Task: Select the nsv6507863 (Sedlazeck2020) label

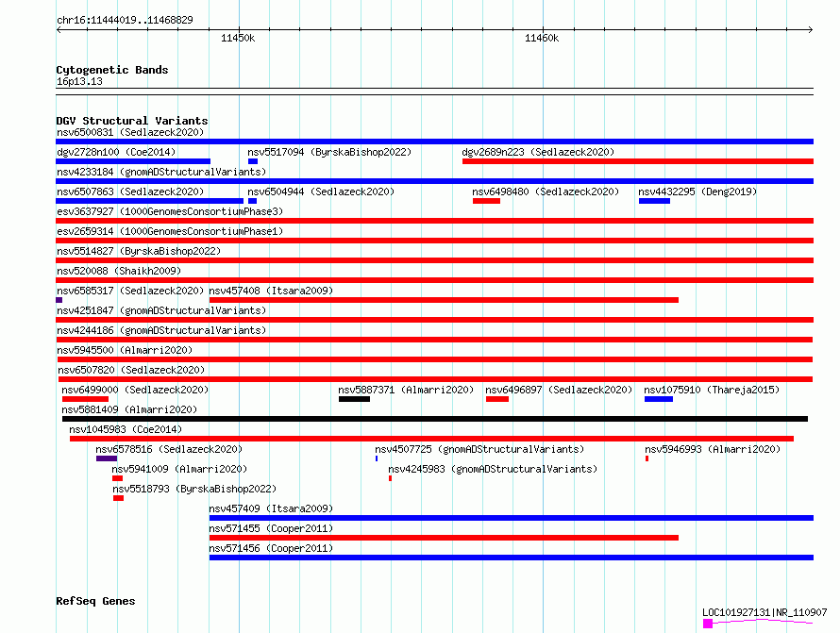Action: click(x=130, y=192)
